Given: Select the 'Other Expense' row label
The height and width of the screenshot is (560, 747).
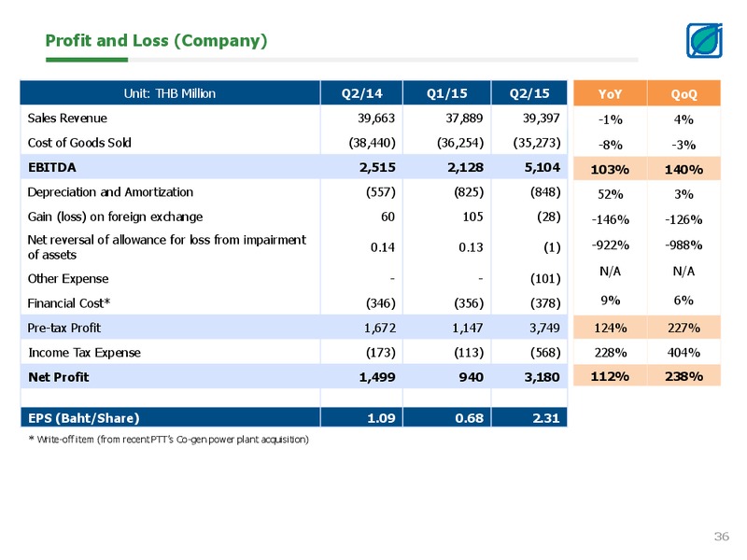Looking at the screenshot, I should pos(68,278).
